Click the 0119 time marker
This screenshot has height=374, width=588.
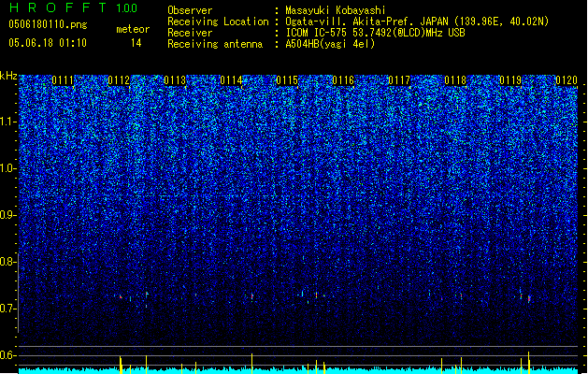[x=510, y=80]
